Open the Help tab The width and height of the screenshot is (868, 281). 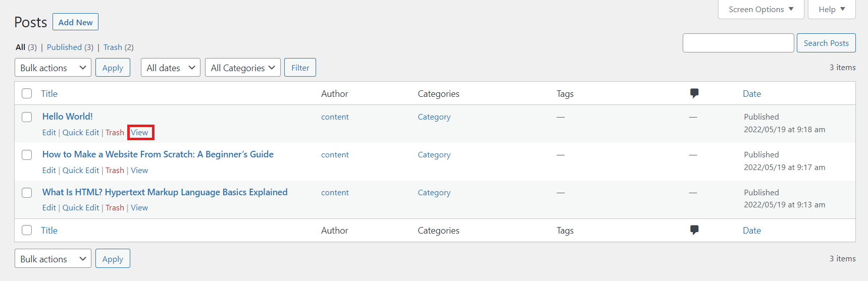coord(831,9)
